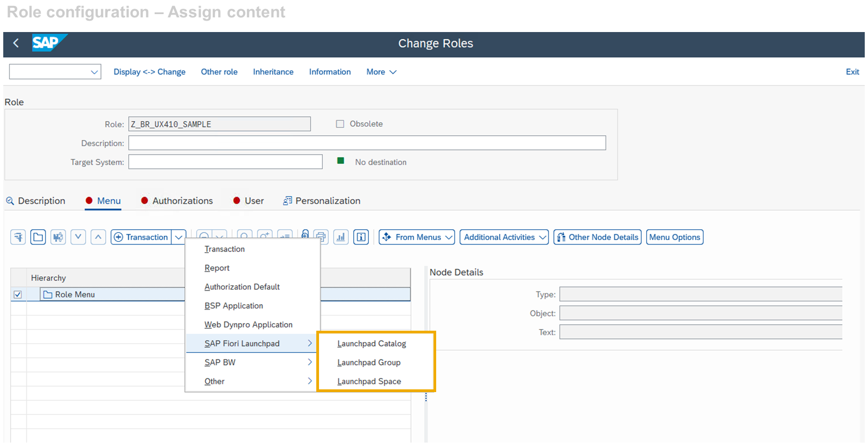Click the Role Menu folder icon
868x448 pixels.
48,294
